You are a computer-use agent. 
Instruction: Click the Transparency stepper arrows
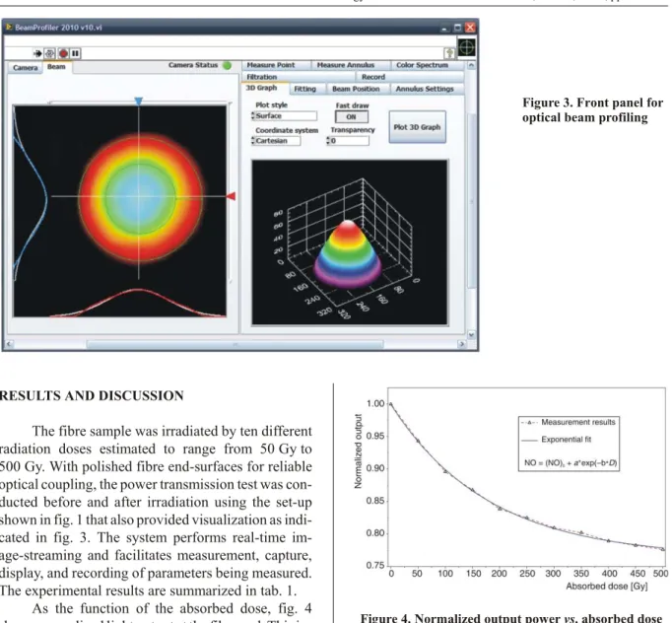coord(328,141)
